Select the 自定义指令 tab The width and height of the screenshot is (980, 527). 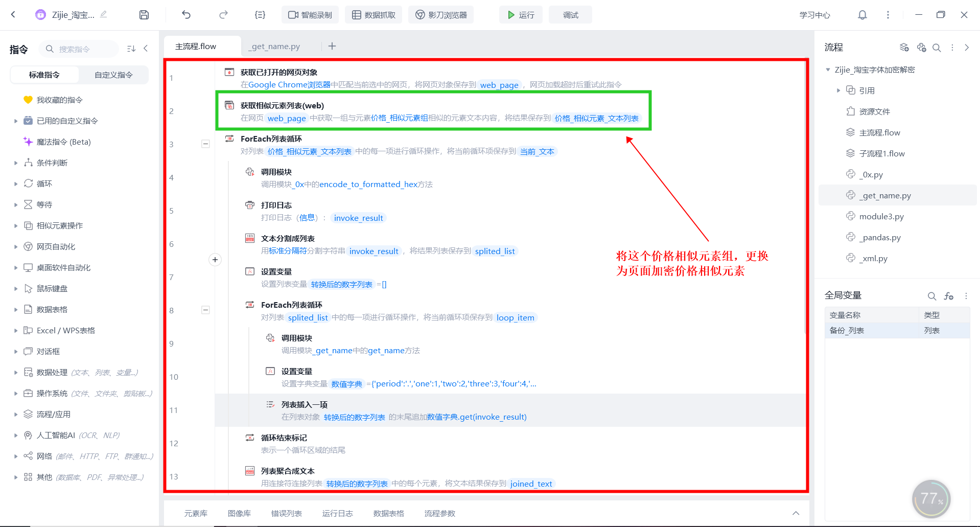113,75
